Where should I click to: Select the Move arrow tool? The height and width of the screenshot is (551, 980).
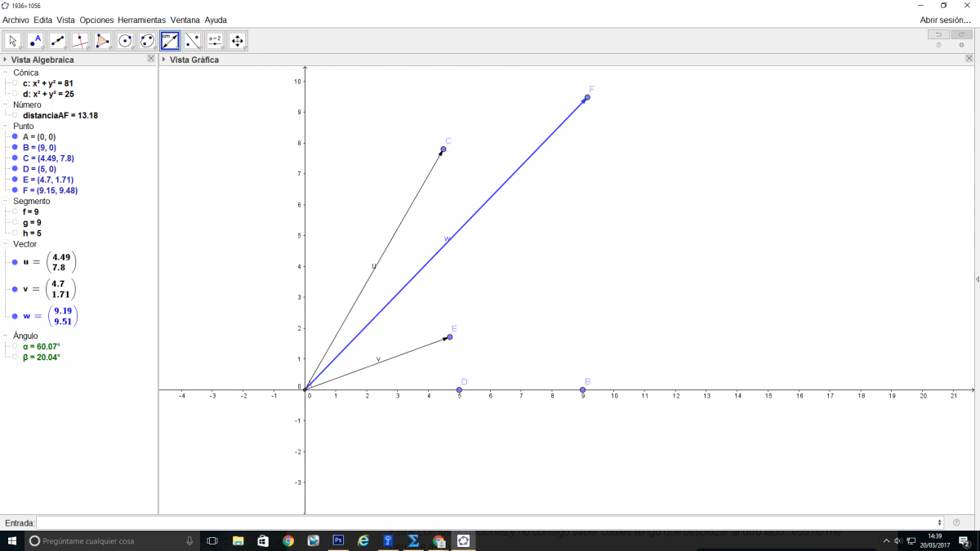coord(14,40)
